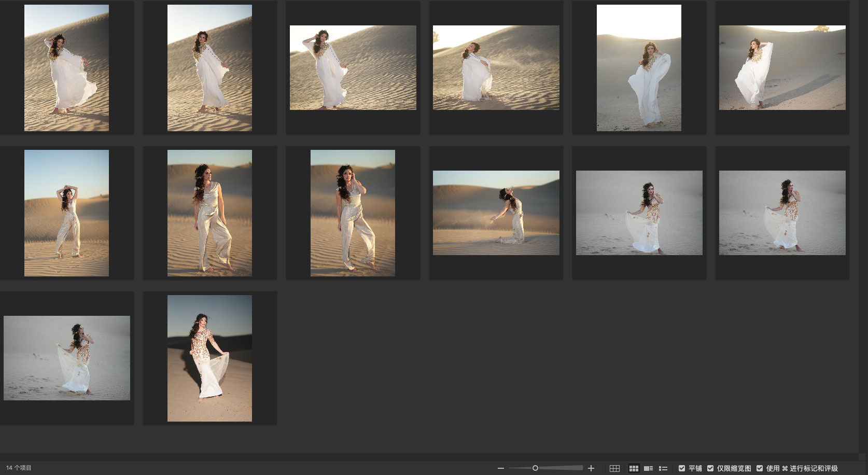Uncheck the 仅限缩览图 checkbox
868x475 pixels.
click(x=710, y=468)
